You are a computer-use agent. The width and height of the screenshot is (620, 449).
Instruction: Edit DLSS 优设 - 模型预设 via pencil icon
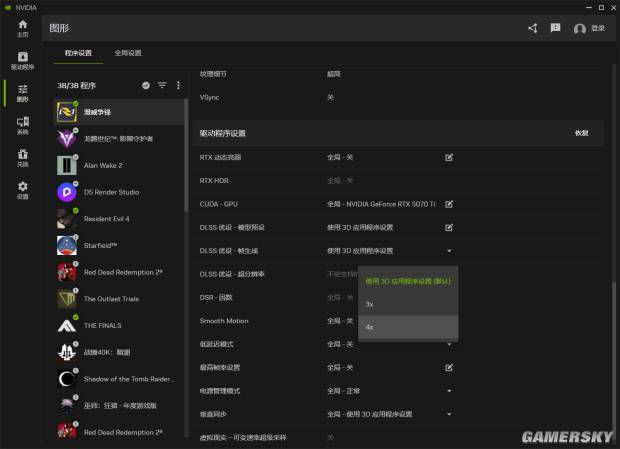click(449, 227)
